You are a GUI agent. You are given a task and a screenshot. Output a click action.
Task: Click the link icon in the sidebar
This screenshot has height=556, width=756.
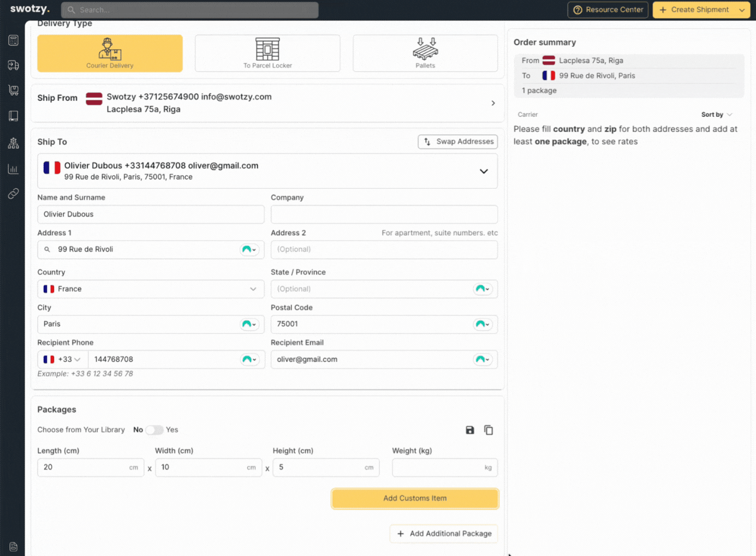pyautogui.click(x=13, y=193)
